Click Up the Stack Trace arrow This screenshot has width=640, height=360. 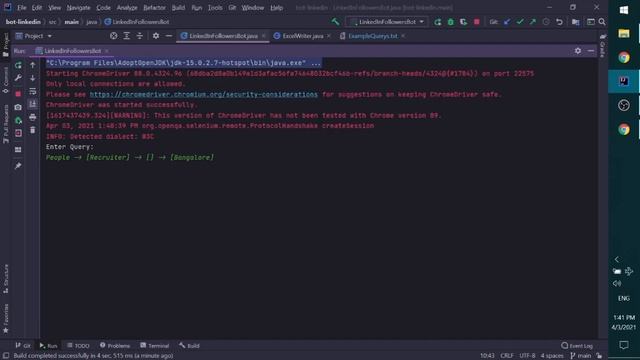click(33, 65)
